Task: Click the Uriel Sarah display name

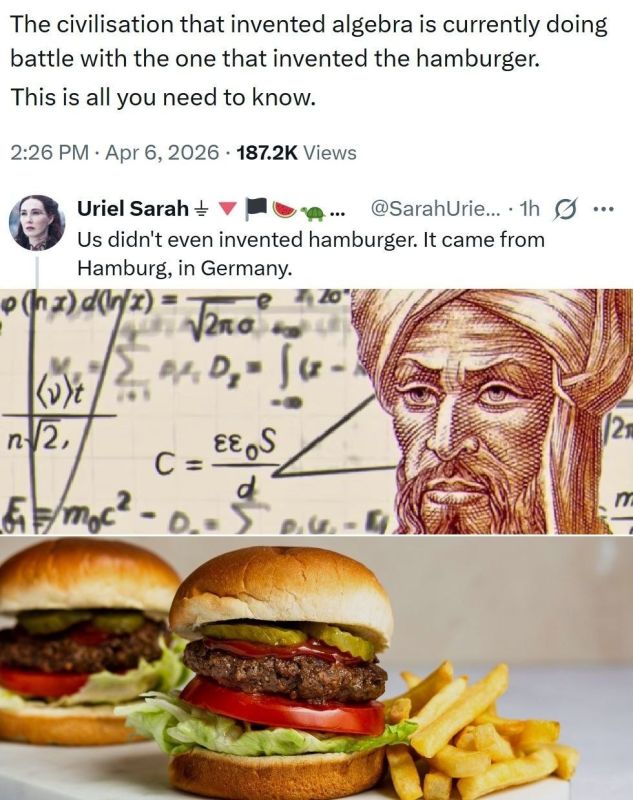Action: [x=133, y=208]
